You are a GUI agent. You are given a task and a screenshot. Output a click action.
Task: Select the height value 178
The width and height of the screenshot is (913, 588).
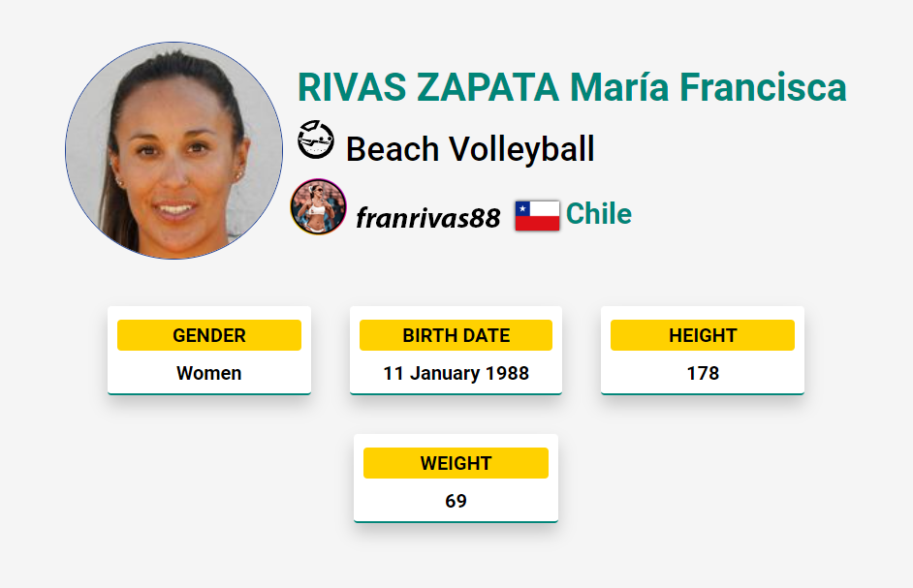[703, 373]
